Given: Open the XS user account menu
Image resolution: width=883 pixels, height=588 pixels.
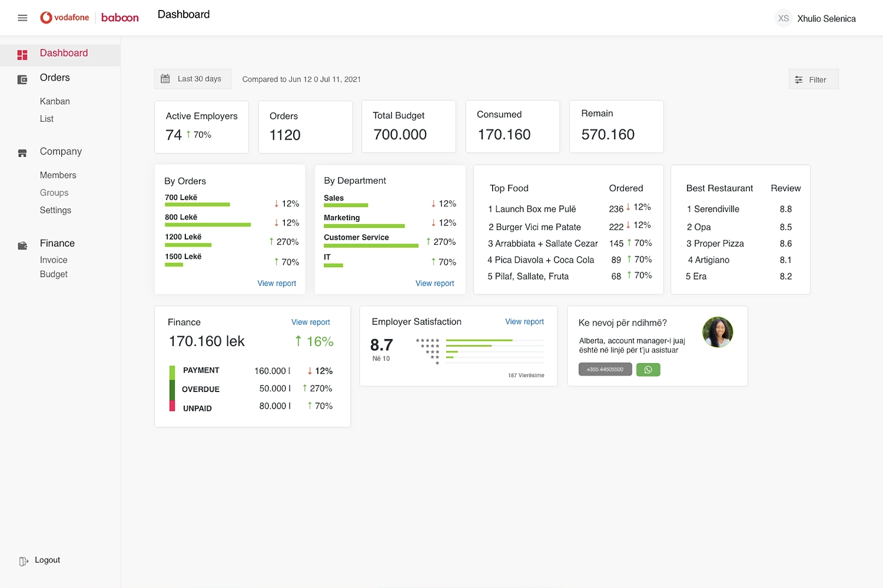Looking at the screenshot, I should [x=784, y=18].
